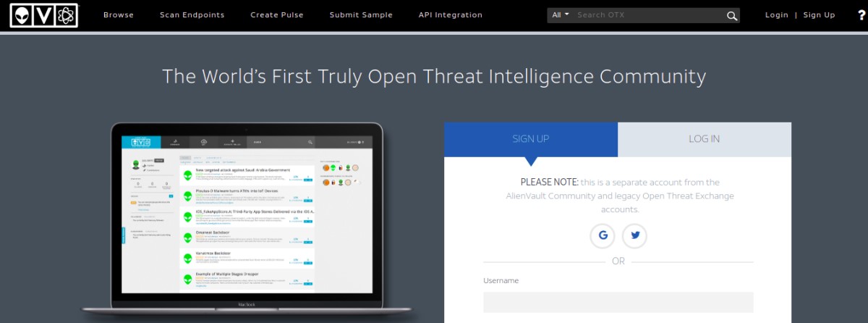Click the Sign Up link in header
The height and width of the screenshot is (323, 868).
(x=819, y=15)
